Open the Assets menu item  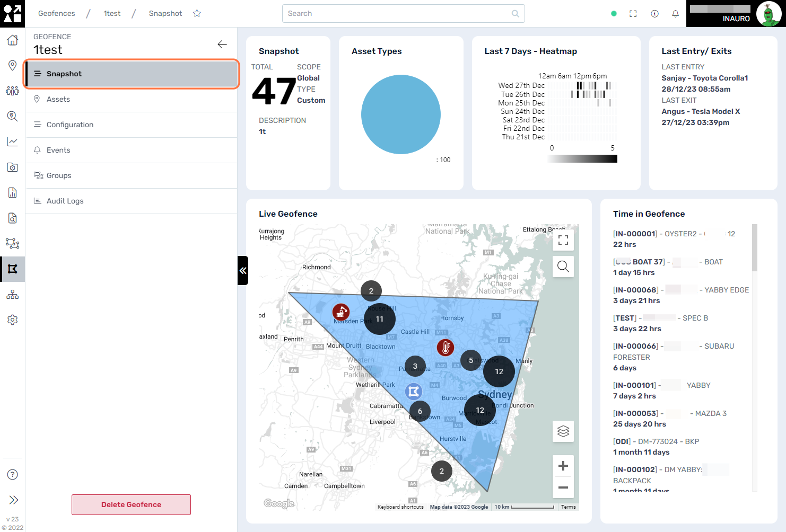[132, 99]
